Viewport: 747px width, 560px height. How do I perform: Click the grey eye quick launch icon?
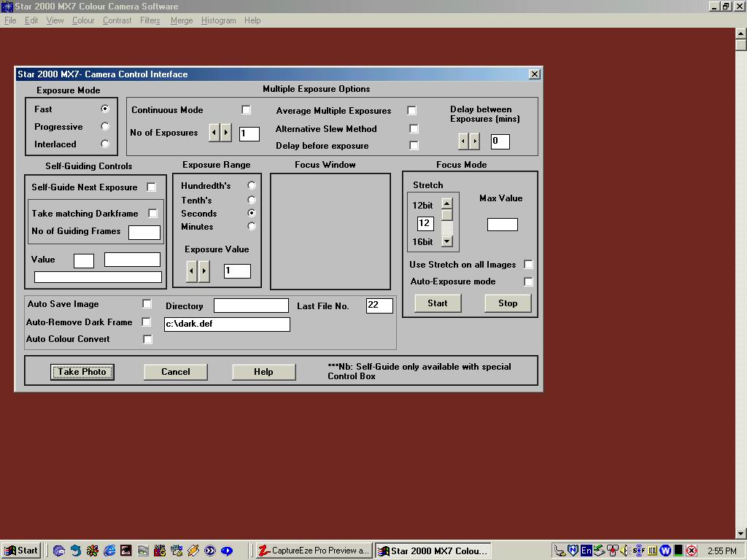(143, 551)
